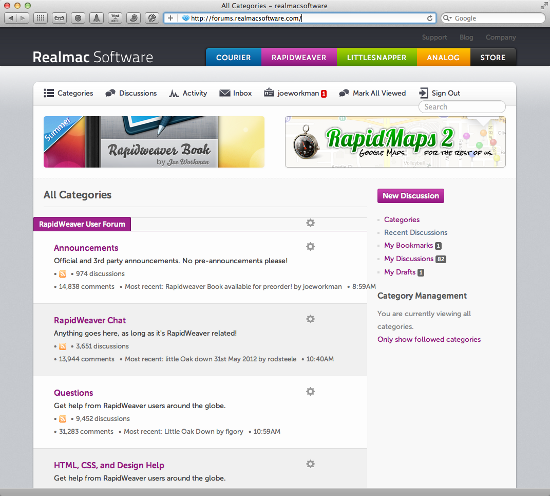
Task: Open the RapidWeaver User Forum category heading
Action: 82,224
